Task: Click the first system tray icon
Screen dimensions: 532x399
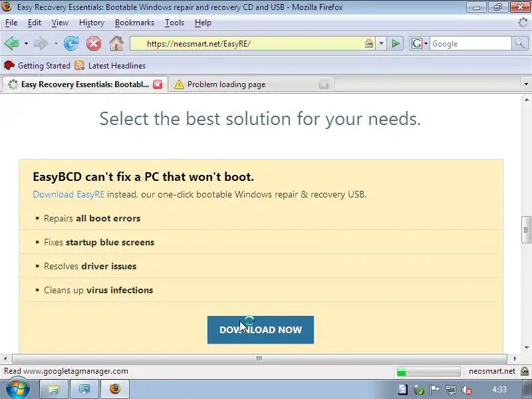Action: click(403, 390)
